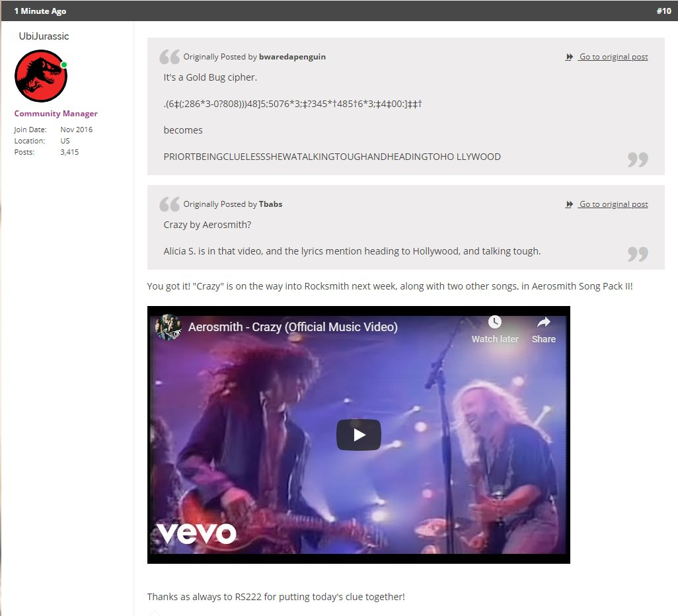The height and width of the screenshot is (616, 678).
Task: Click the 1 Minute Ago timestamp
Action: [x=40, y=11]
